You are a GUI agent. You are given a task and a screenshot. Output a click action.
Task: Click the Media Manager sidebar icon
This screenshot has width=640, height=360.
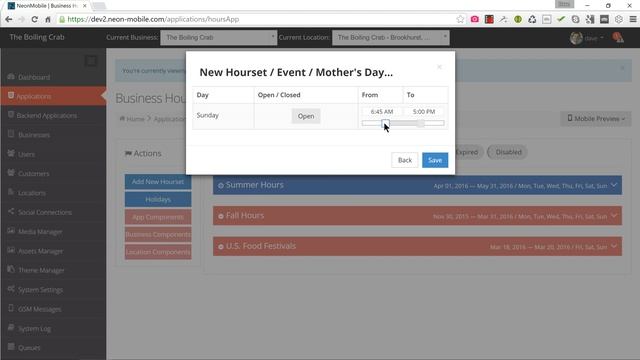(x=11, y=231)
